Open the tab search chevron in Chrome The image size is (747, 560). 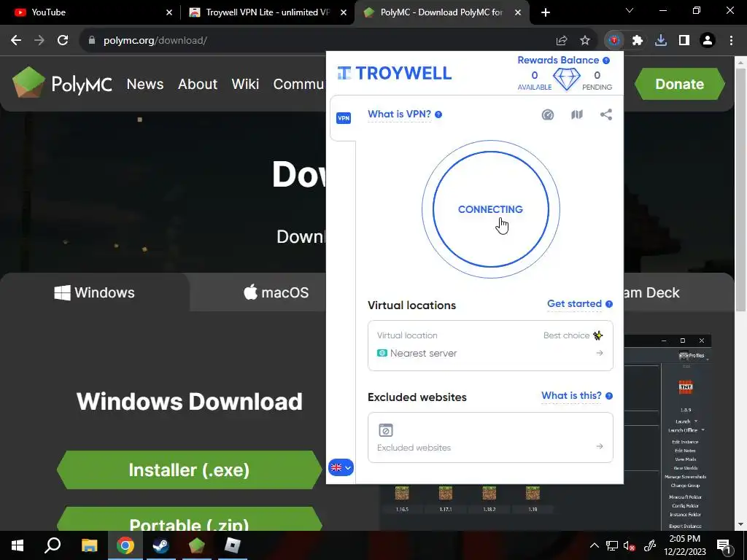pos(630,10)
